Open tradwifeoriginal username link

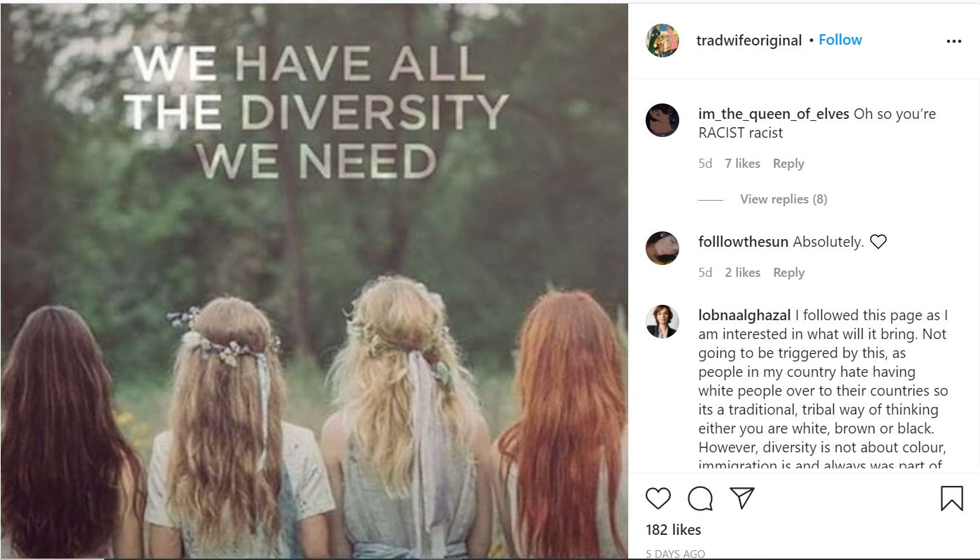pos(749,41)
